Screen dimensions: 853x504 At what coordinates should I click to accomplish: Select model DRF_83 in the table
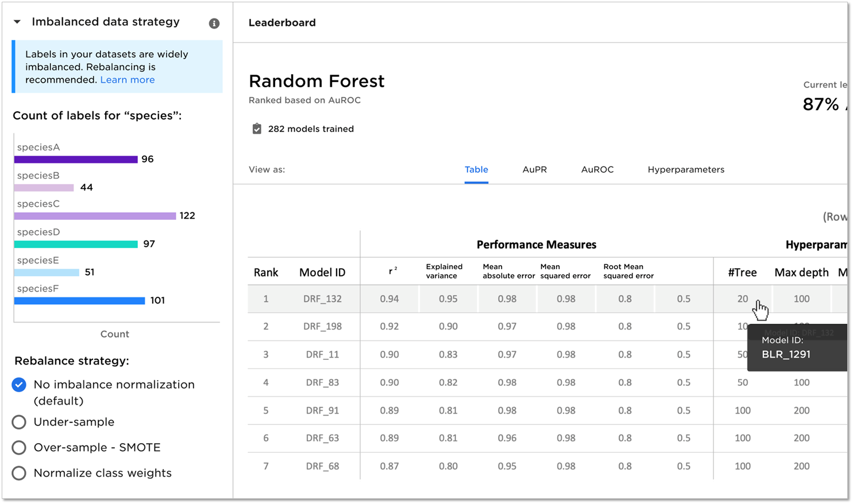322,383
